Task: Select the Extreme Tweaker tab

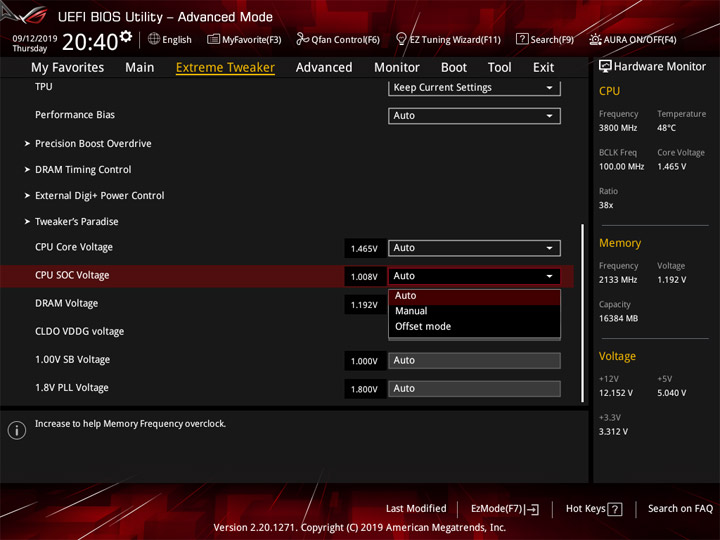Action: click(x=225, y=68)
